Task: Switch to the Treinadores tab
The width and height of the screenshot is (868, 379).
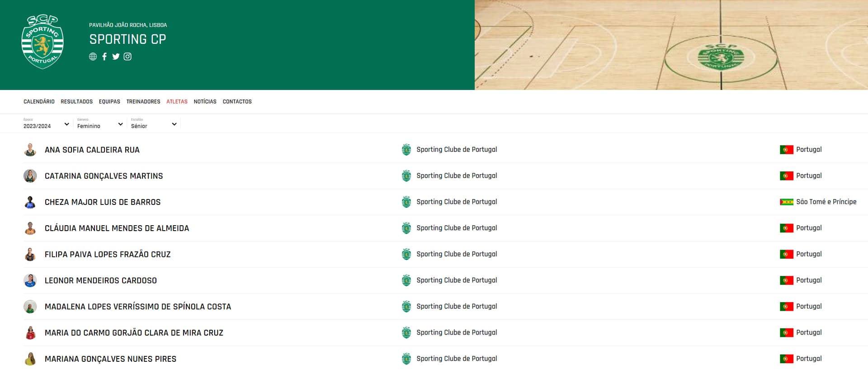Action: pos(143,102)
